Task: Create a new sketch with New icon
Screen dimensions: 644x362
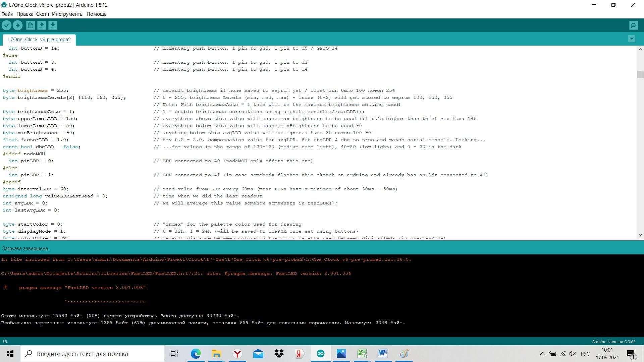Action: point(31,25)
